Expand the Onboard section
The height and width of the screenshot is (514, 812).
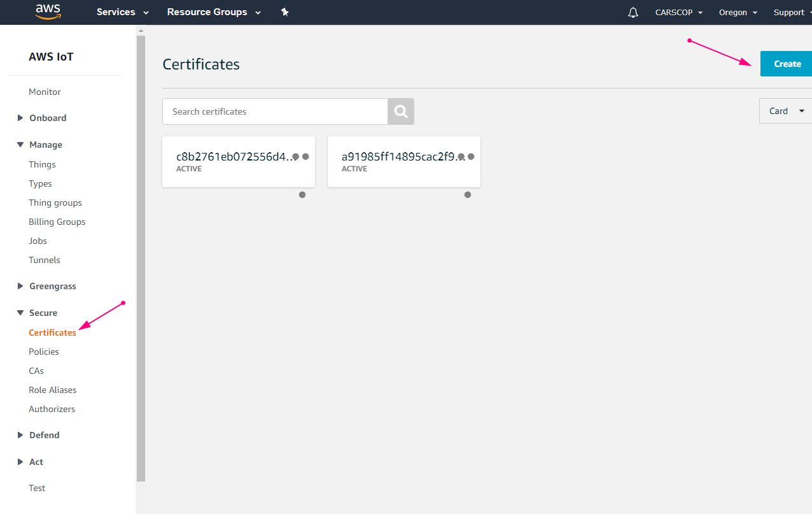point(41,118)
